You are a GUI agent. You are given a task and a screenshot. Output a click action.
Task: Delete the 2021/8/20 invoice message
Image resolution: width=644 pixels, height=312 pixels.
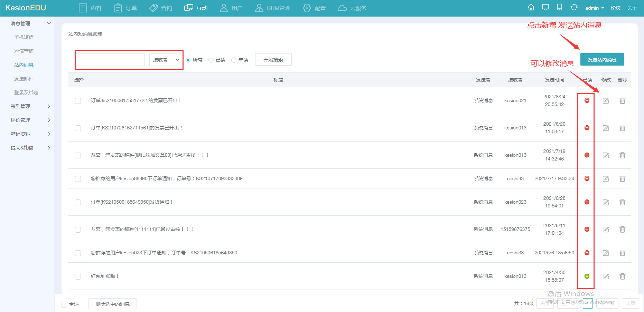click(x=622, y=128)
